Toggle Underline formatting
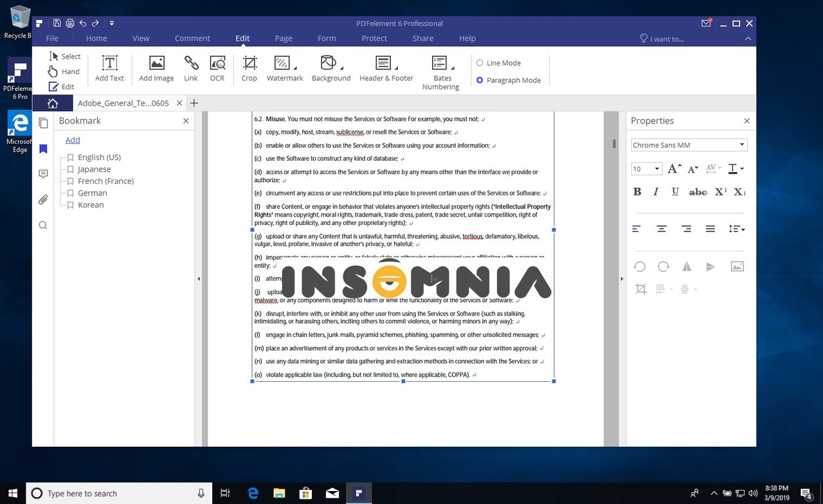Image resolution: width=823 pixels, height=504 pixels. [675, 192]
